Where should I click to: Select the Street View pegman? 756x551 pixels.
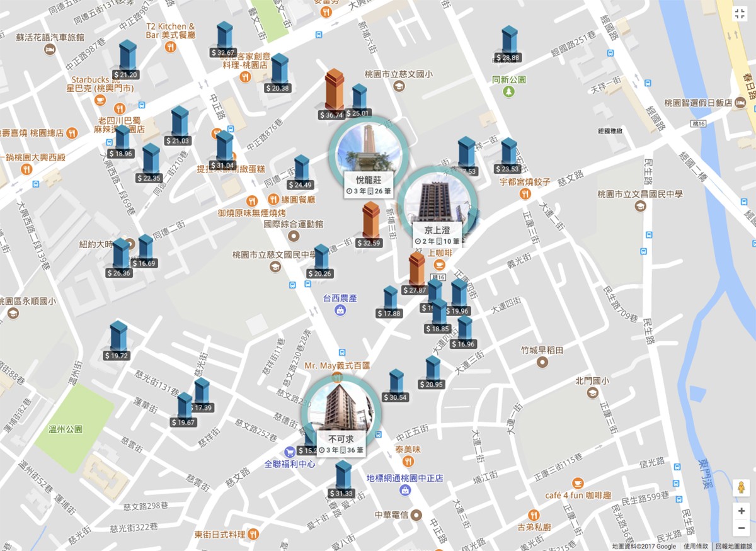tap(741, 488)
